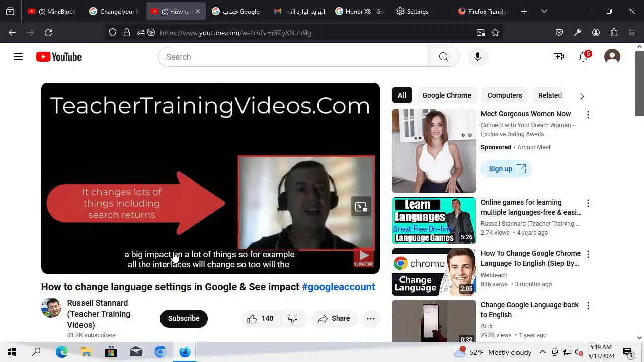
Task: Open the tracking protection shield icon
Action: (x=113, y=33)
